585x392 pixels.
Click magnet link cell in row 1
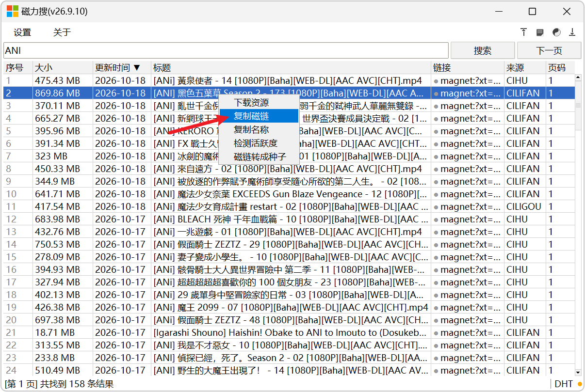[468, 80]
